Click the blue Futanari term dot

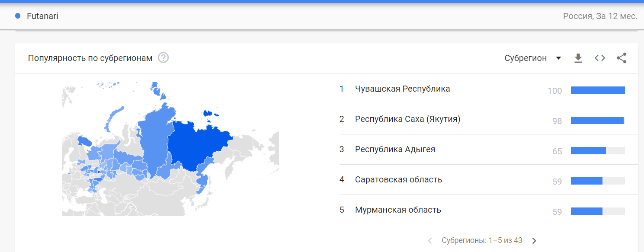(x=18, y=16)
